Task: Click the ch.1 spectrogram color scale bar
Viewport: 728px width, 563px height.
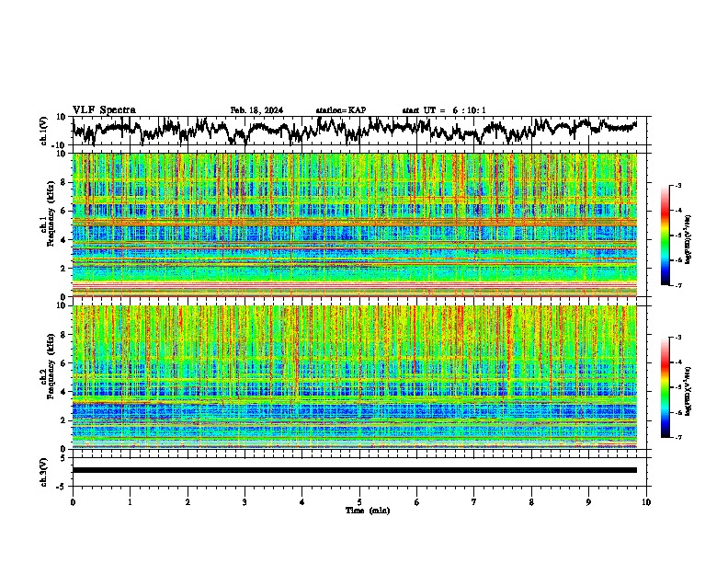Action: (x=665, y=236)
